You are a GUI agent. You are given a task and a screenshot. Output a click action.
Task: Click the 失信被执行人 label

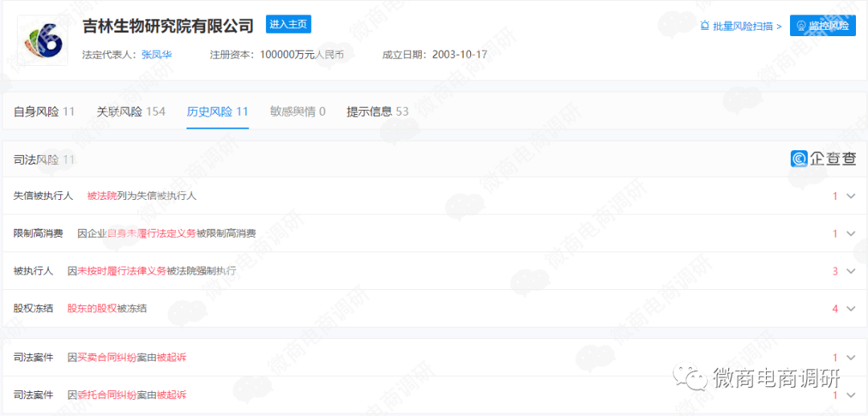click(x=43, y=196)
